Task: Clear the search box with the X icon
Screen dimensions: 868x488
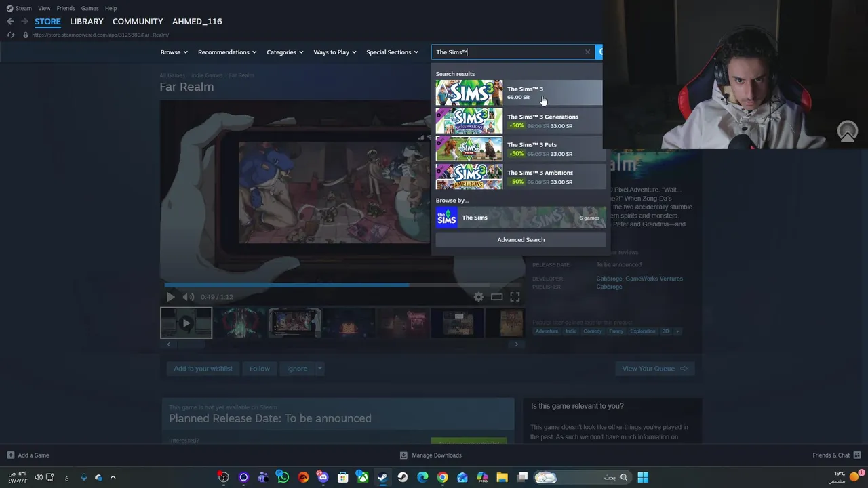Action: click(x=587, y=52)
